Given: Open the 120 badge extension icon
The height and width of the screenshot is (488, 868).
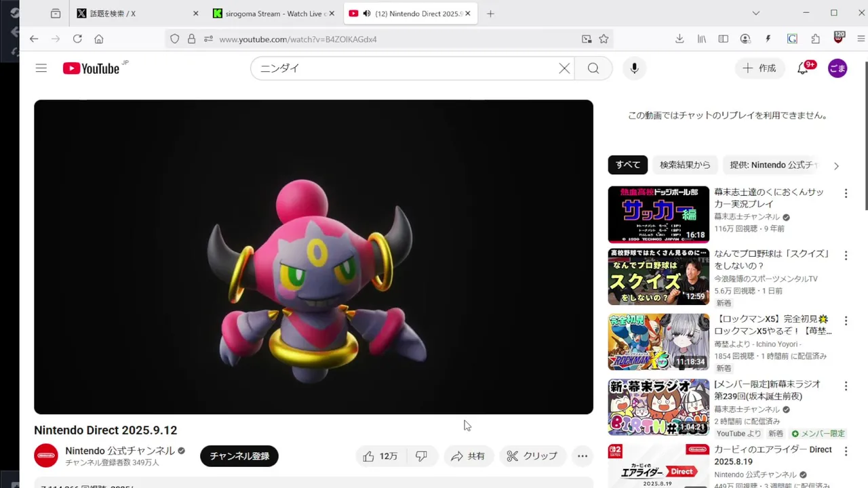Looking at the screenshot, I should click(839, 38).
